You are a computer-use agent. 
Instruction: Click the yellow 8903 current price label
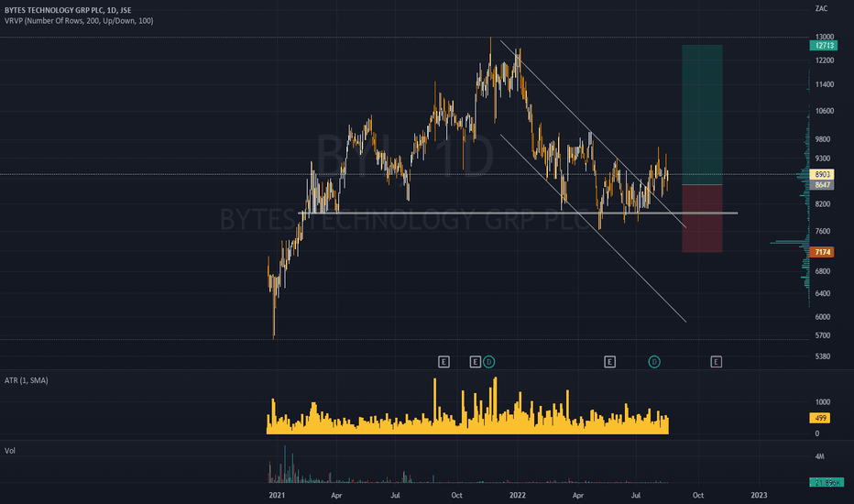pos(822,174)
